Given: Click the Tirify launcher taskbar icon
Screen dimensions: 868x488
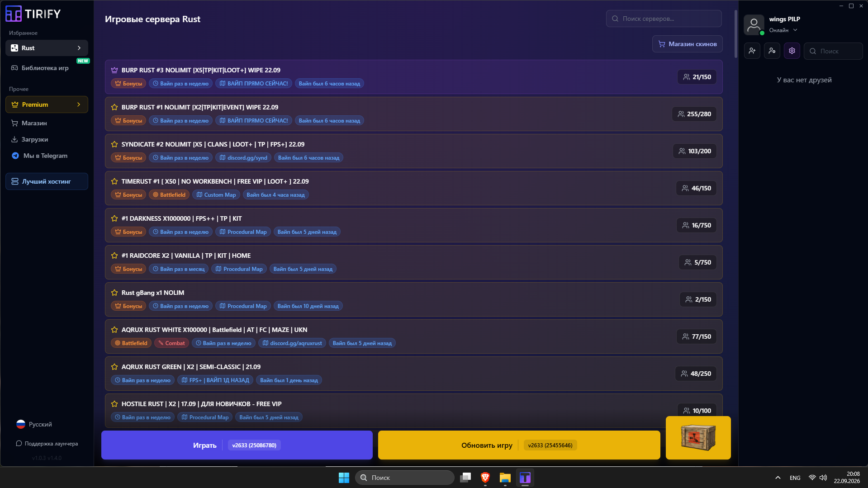Looking at the screenshot, I should click(525, 478).
